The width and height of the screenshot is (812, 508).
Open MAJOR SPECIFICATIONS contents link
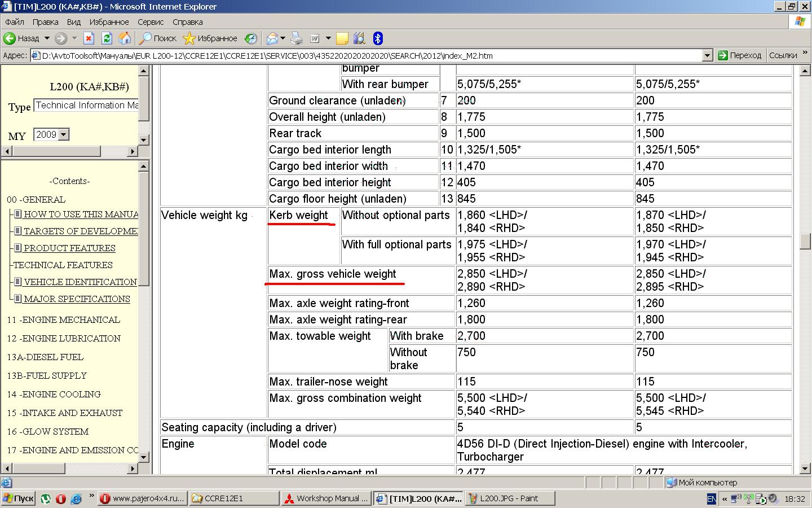point(77,299)
